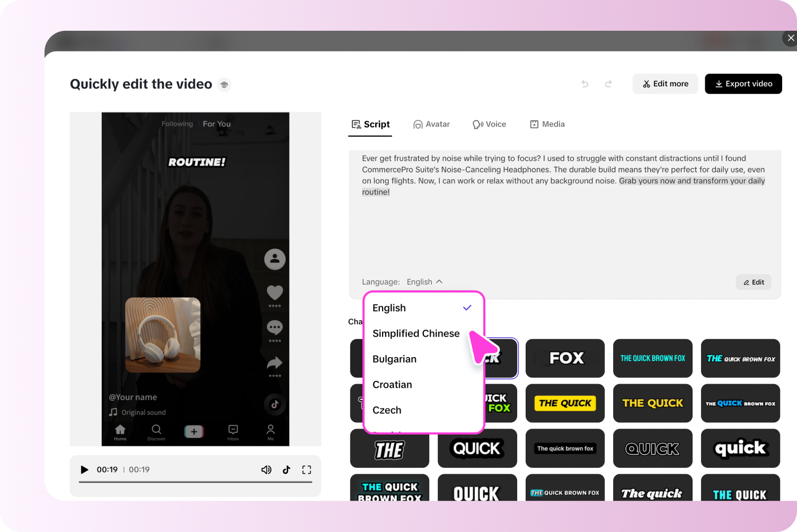Select the caption style with blue QUICK
This screenshot has width=797, height=532.
[x=740, y=403]
